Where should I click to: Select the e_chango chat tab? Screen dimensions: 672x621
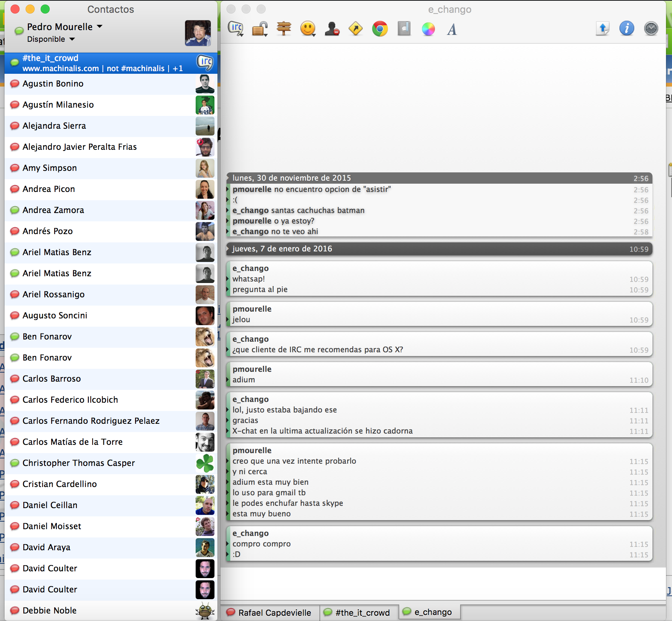[429, 612]
